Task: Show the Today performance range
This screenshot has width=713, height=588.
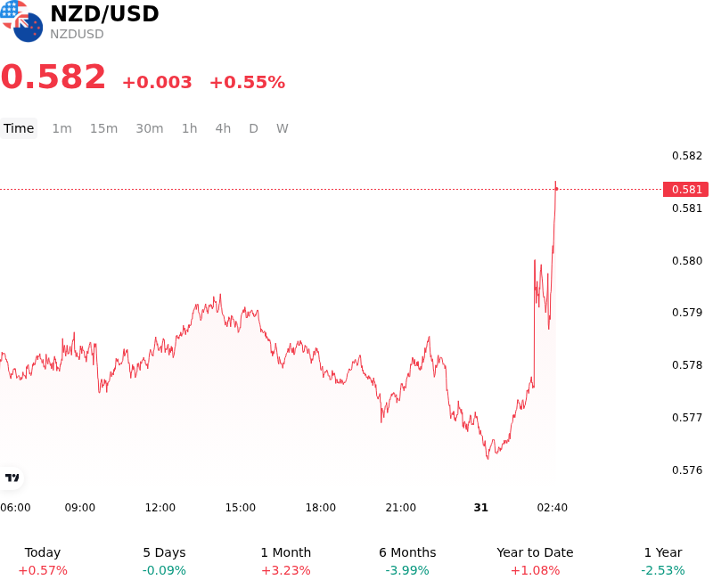Action: tap(43, 561)
